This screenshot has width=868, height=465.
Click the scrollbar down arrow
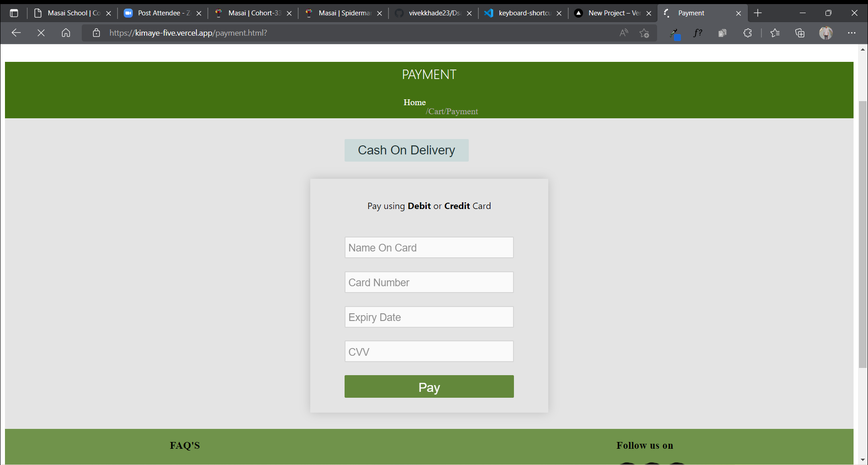863,460
